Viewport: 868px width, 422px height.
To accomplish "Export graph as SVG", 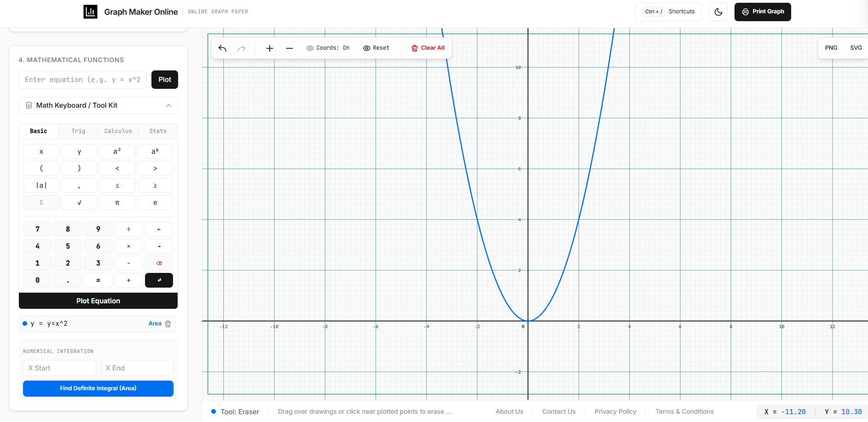I will pyautogui.click(x=856, y=48).
